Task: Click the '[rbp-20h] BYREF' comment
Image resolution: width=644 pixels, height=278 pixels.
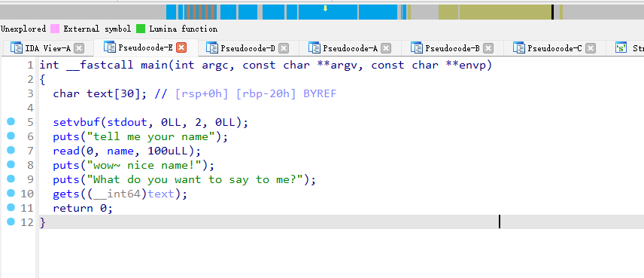Action: (287, 93)
